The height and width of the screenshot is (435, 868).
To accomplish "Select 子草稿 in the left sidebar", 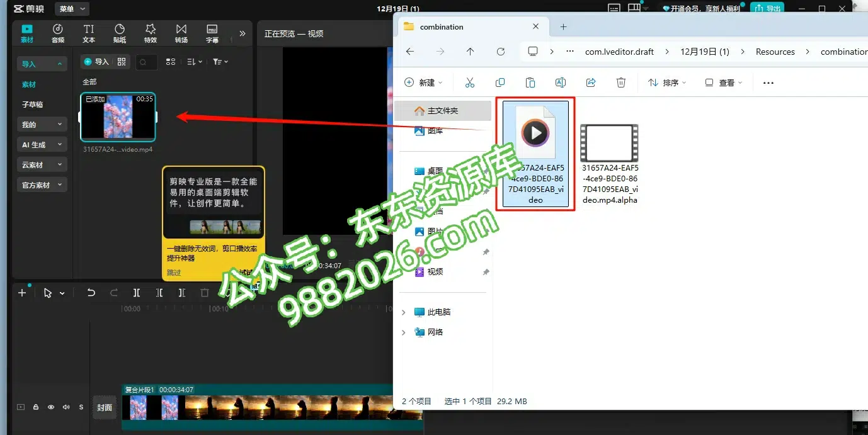I will pos(33,105).
